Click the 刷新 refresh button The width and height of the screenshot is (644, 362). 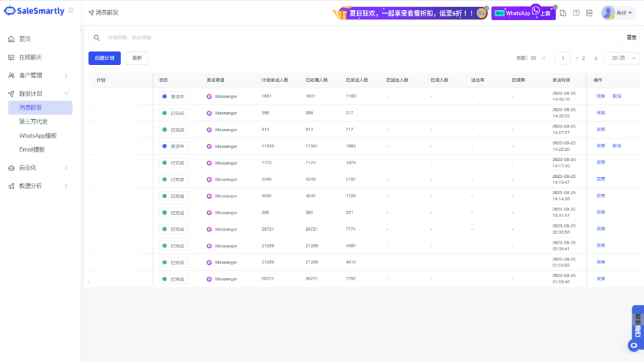point(137,58)
